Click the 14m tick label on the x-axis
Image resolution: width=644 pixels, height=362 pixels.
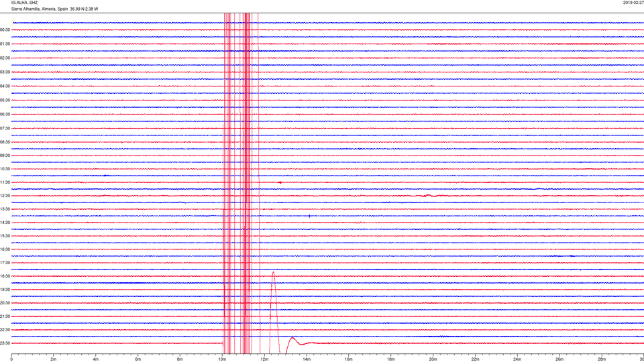click(307, 359)
